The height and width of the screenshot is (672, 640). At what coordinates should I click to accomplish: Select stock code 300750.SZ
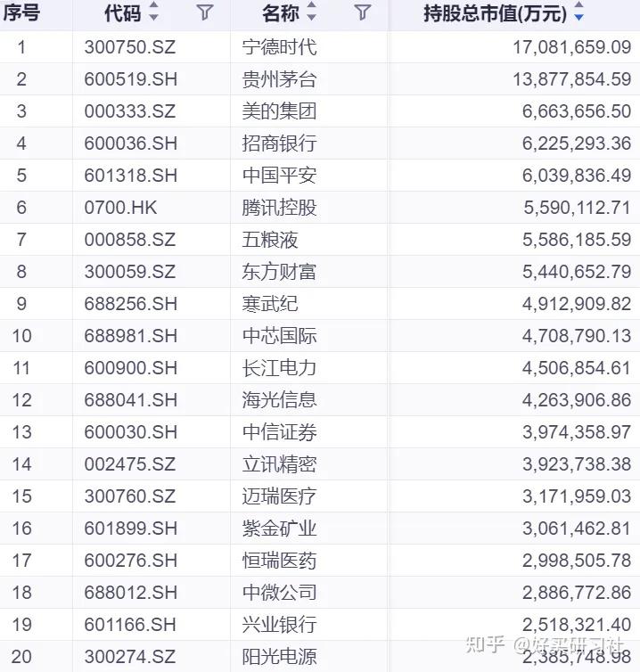[x=130, y=47]
